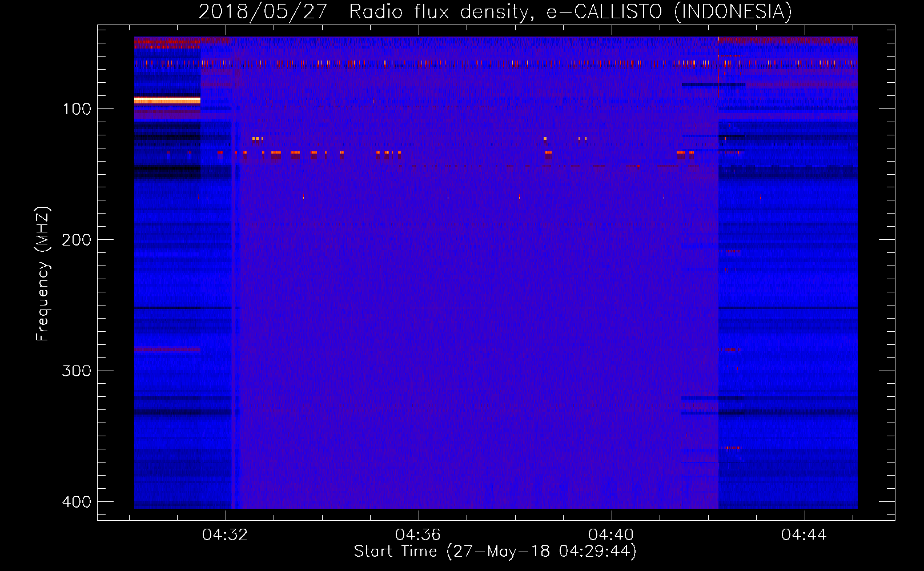Click the 04:44 time tick label
Viewport: 924px width, 571px height.
[804, 535]
